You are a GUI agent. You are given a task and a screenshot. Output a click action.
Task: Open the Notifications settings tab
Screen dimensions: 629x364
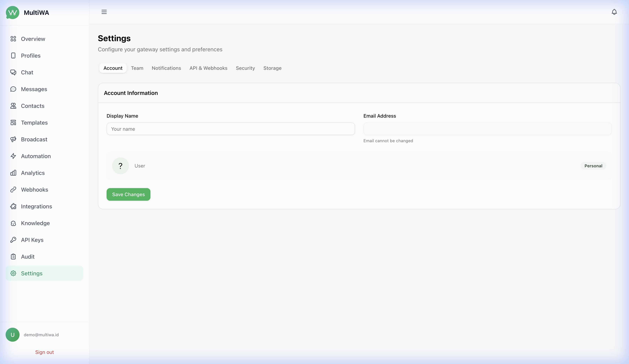(x=166, y=68)
